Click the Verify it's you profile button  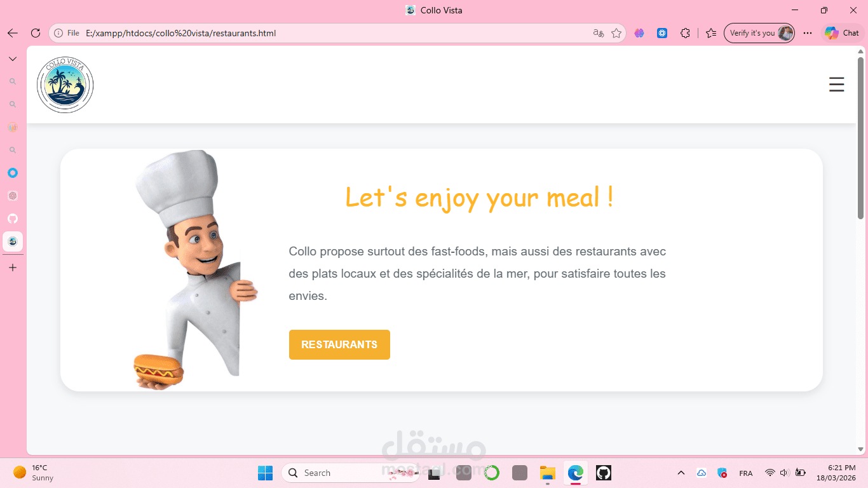click(x=759, y=33)
